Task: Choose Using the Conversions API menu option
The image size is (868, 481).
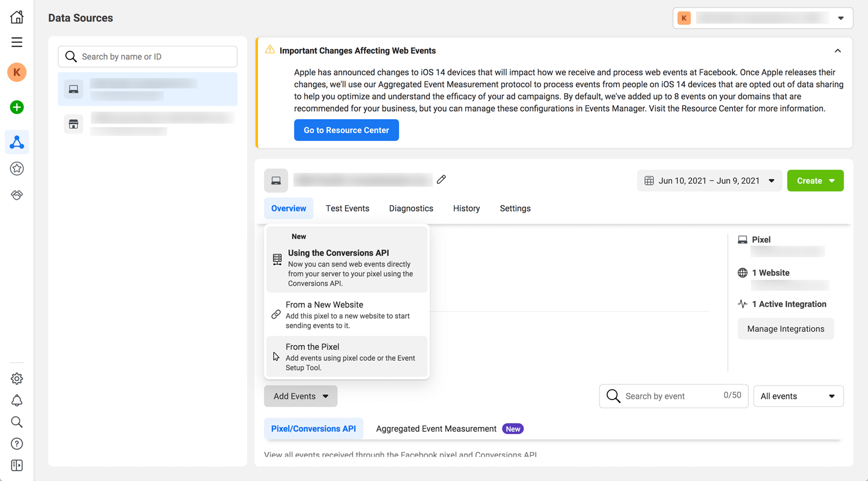Action: point(347,260)
